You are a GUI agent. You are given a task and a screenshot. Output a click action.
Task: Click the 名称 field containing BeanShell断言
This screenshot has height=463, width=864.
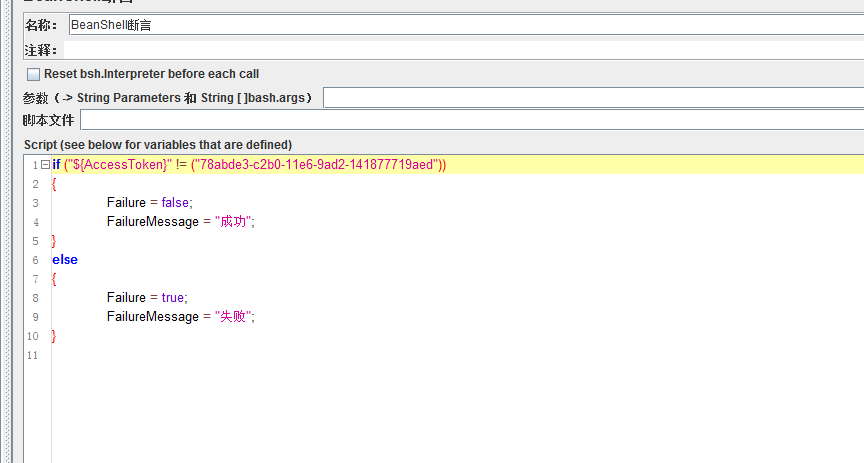466,25
